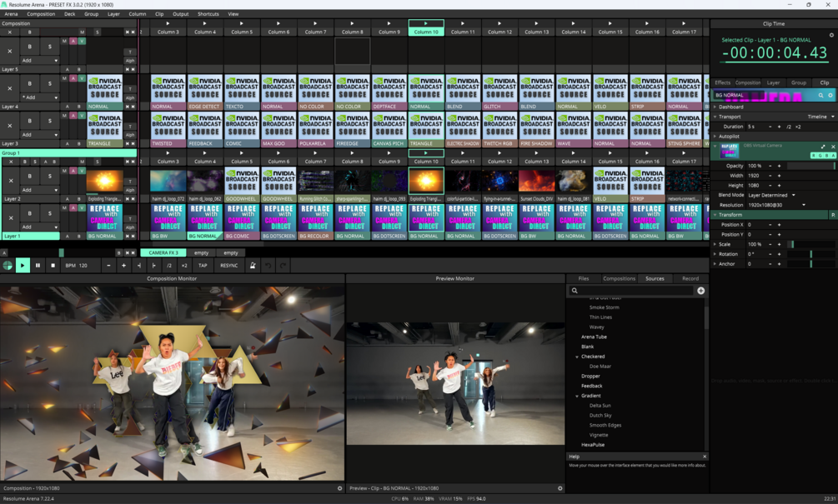838x504 pixels.
Task: Open Layer 1 Add blend mode dropdown
Action: (x=39, y=227)
